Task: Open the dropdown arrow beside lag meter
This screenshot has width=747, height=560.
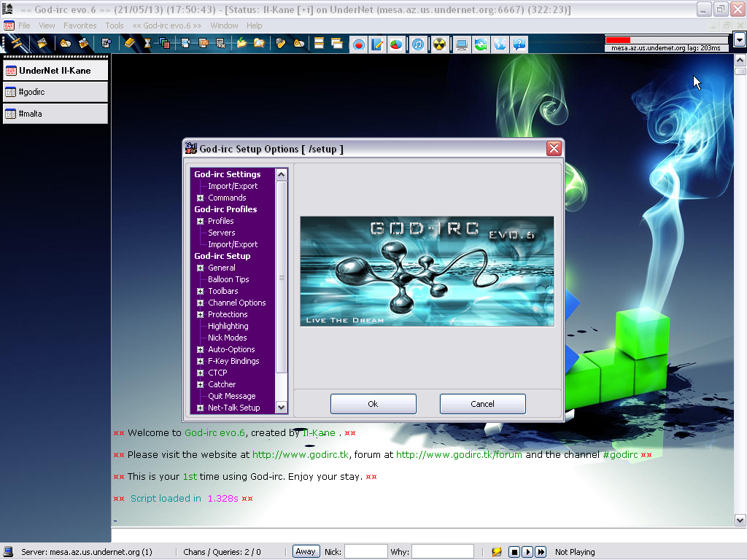Action: [739, 40]
